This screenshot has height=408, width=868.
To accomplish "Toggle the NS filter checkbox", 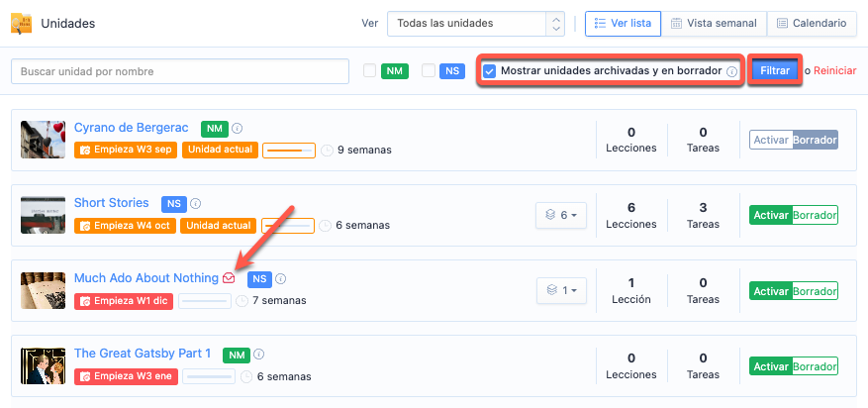I will point(429,71).
